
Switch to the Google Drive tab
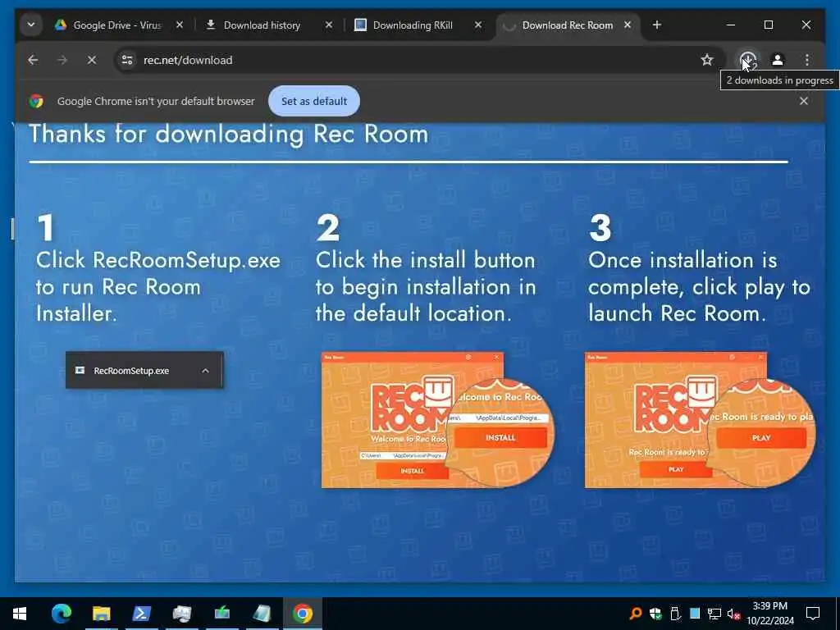pyautogui.click(x=117, y=25)
